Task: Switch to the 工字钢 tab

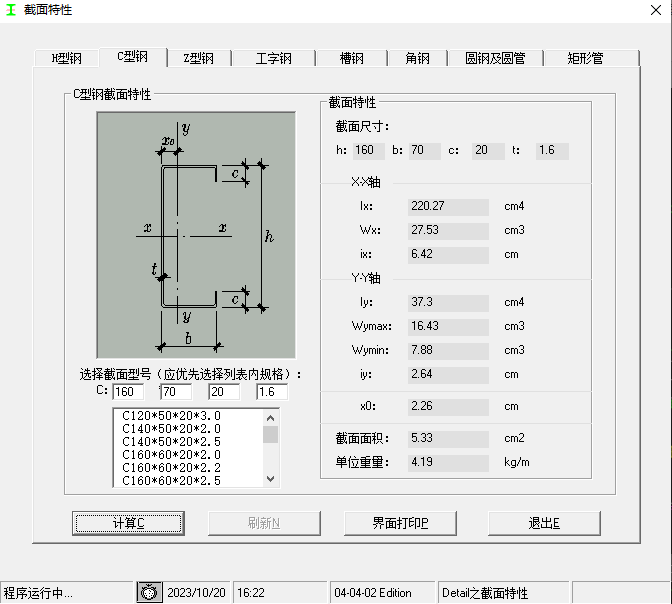Action: 273,58
